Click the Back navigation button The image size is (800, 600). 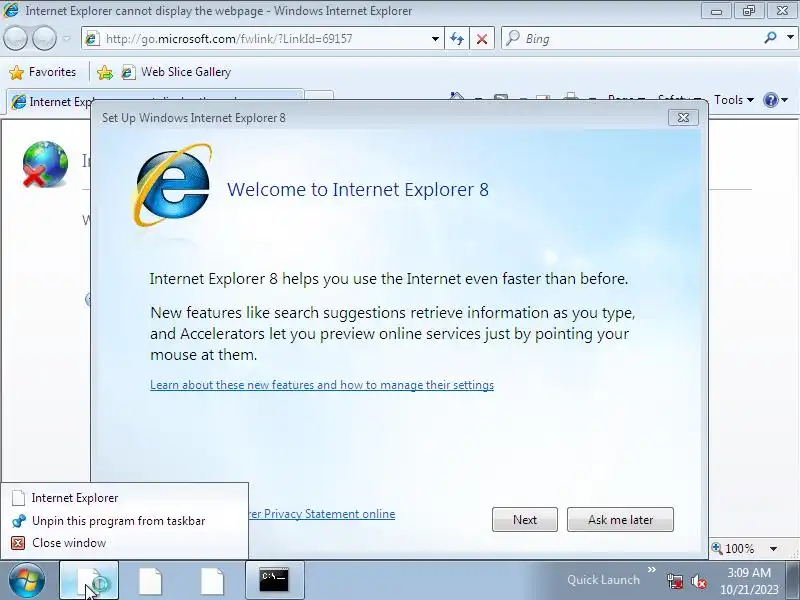(x=15, y=38)
